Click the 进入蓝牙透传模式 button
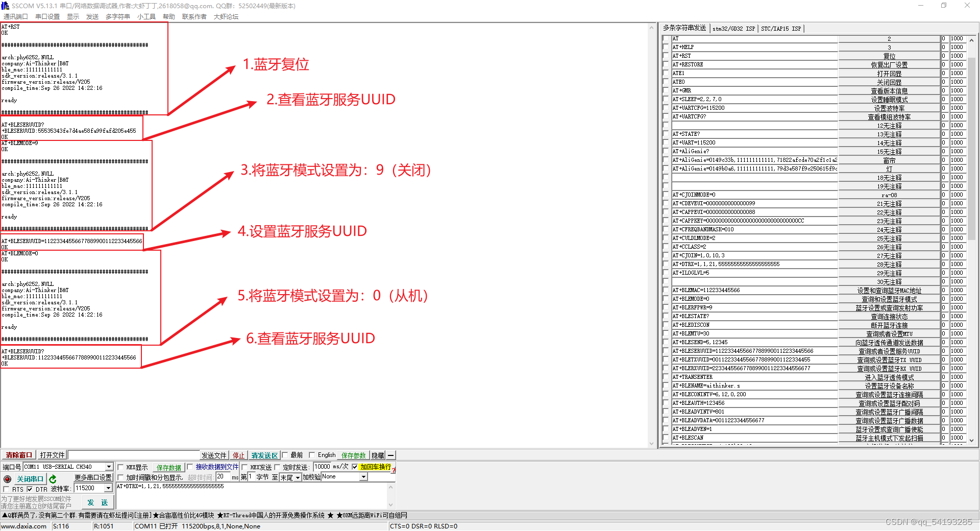The width and height of the screenshot is (980, 531). point(889,377)
